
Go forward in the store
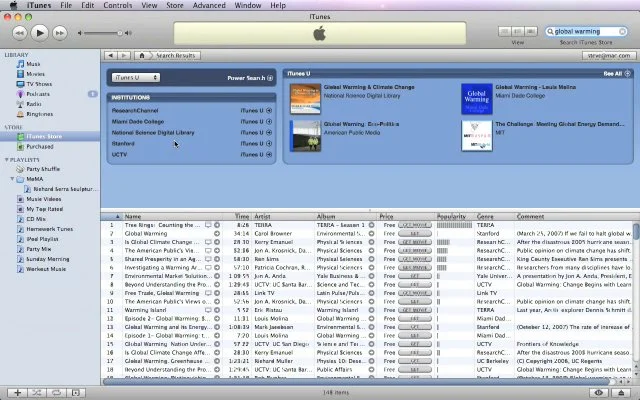coord(124,56)
